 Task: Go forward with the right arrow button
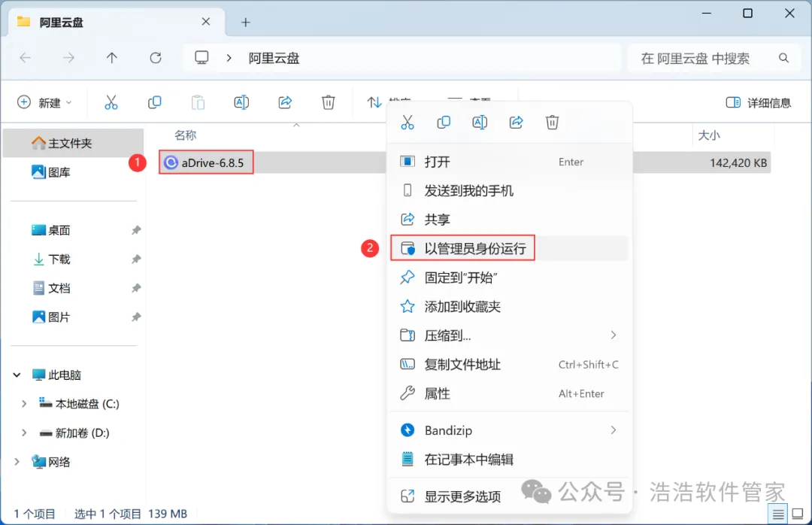coord(68,57)
